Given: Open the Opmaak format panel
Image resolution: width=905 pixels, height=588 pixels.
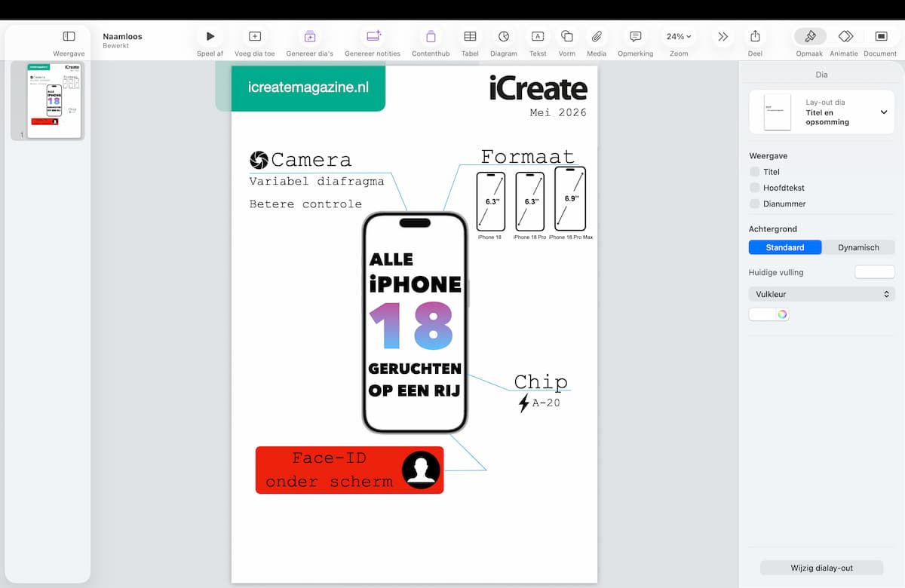Looking at the screenshot, I should [810, 36].
